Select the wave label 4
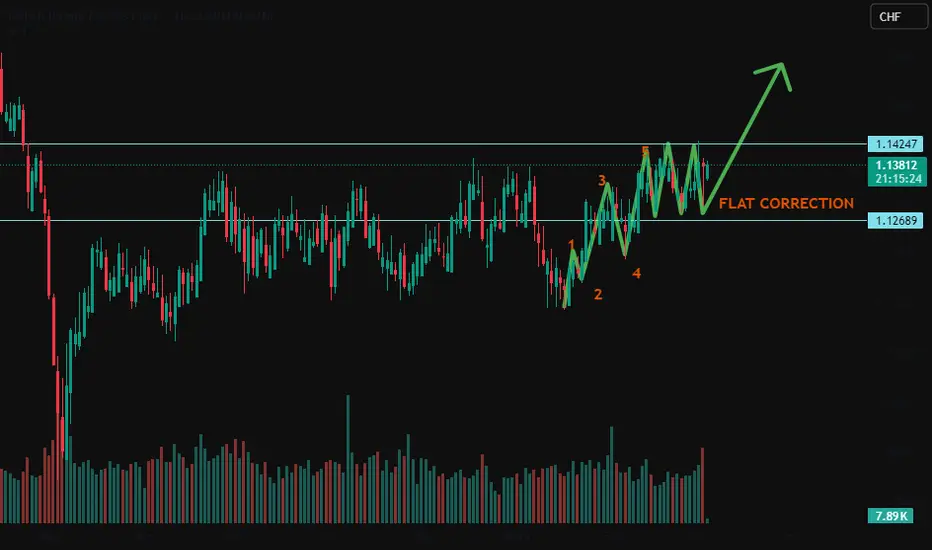Viewport: 932px width, 550px height. coord(637,274)
